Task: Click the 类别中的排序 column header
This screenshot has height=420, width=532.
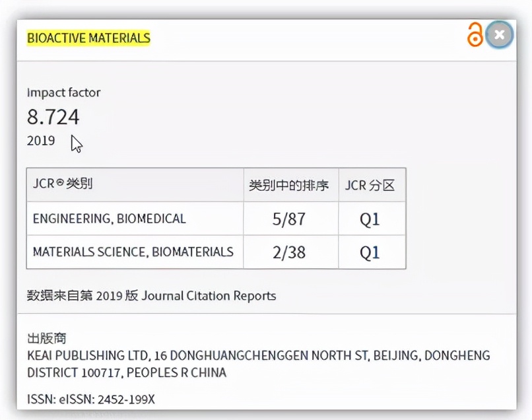Action: [x=288, y=185]
